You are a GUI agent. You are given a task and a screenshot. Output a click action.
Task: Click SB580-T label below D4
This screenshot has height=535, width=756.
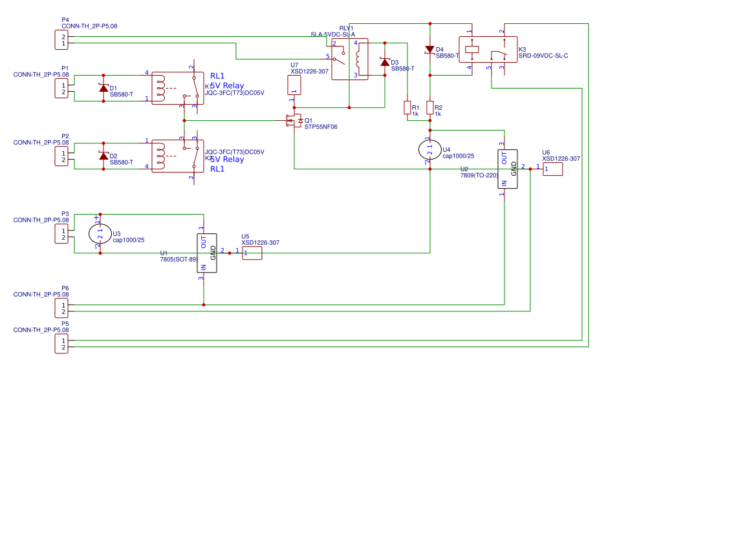click(x=448, y=56)
